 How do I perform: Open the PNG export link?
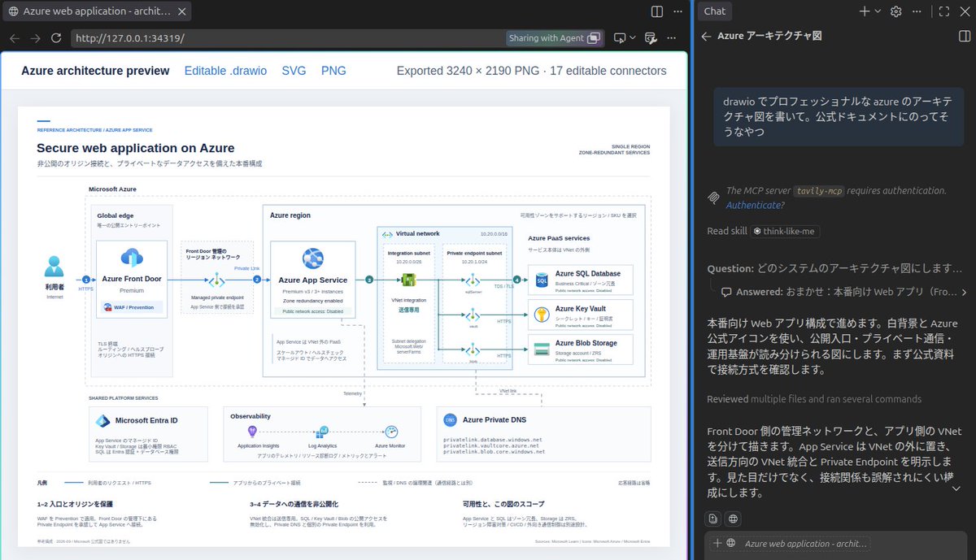coord(333,71)
